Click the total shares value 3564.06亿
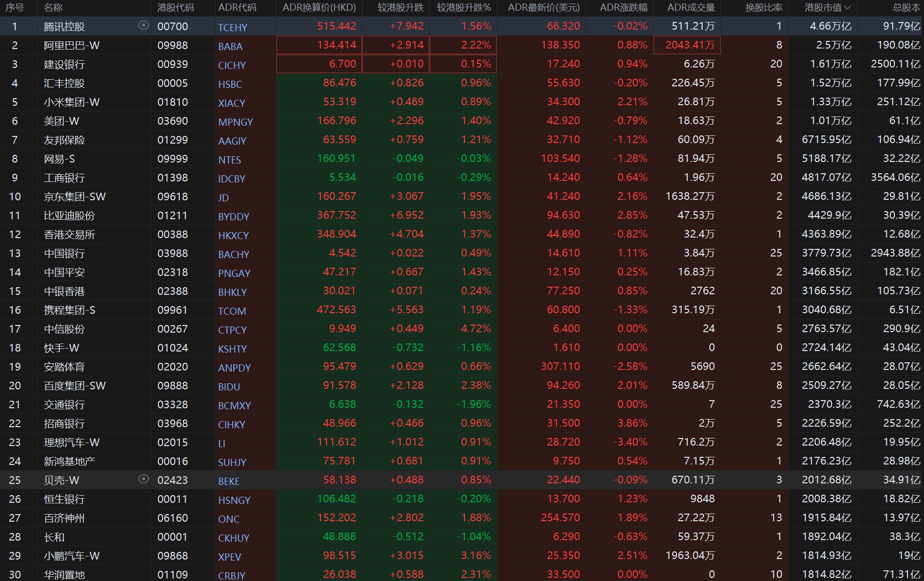This screenshot has height=581, width=924. (x=895, y=177)
